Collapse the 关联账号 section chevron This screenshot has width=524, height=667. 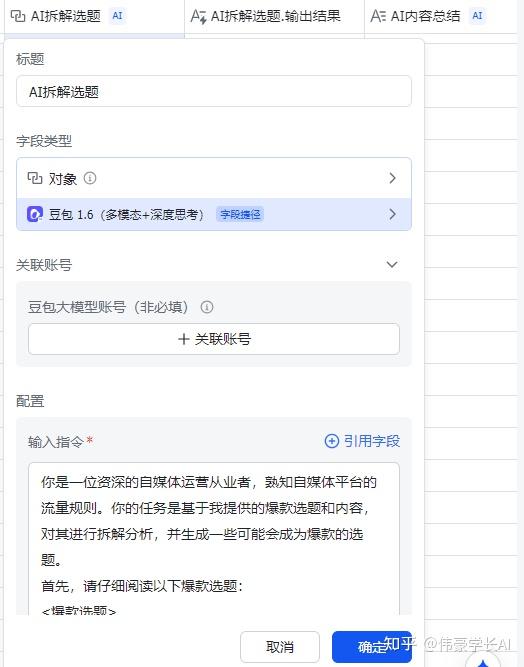pyautogui.click(x=392, y=265)
